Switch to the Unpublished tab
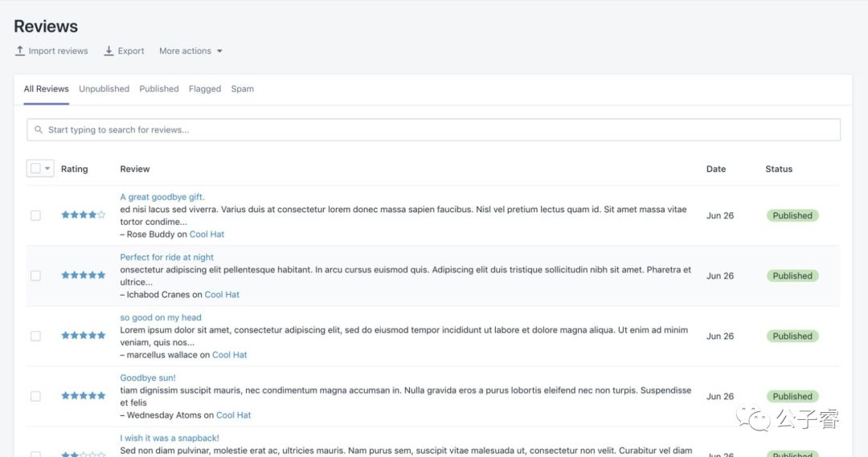Viewport: 868px width, 457px height. point(104,88)
